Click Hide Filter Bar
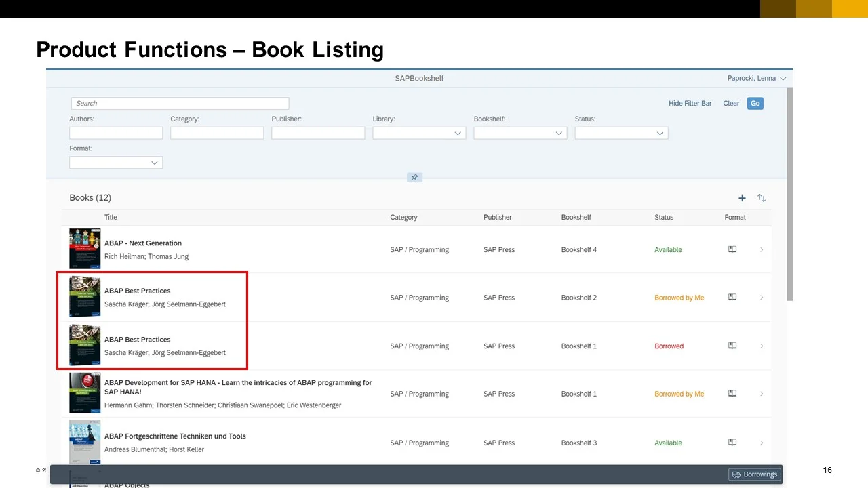The height and width of the screenshot is (488, 868). [690, 103]
